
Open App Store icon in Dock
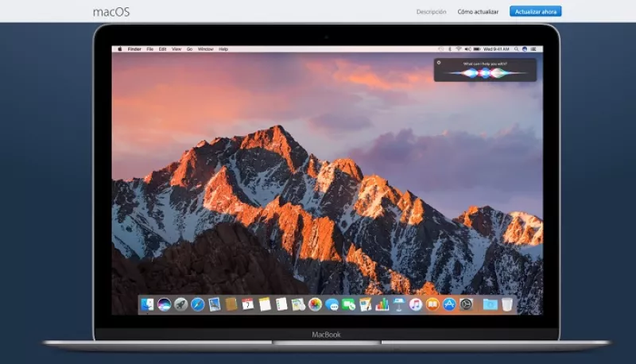point(449,304)
